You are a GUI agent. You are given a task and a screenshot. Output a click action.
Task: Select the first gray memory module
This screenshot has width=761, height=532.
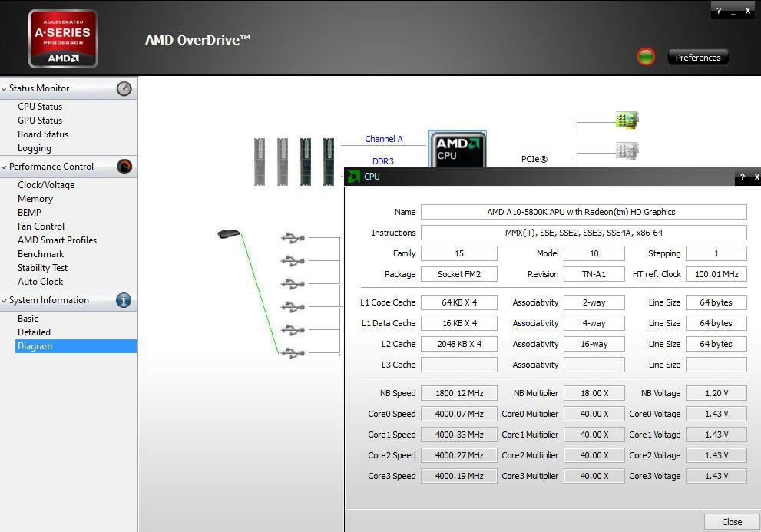[260, 162]
